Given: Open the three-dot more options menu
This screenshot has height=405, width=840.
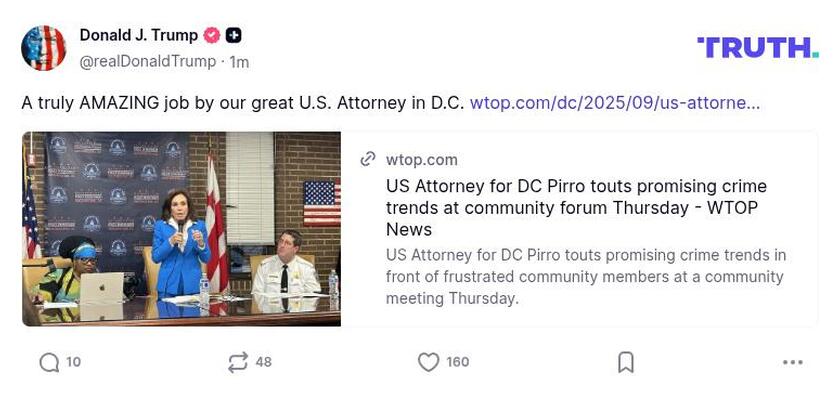Looking at the screenshot, I should (x=793, y=362).
